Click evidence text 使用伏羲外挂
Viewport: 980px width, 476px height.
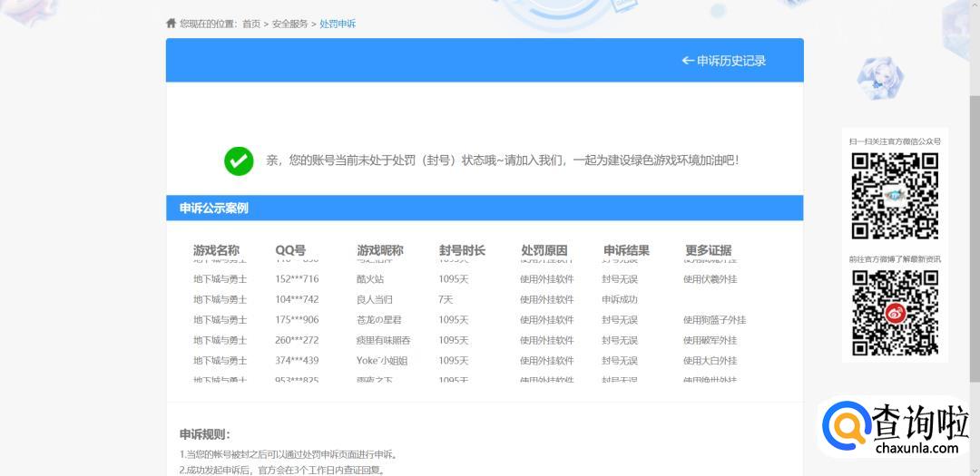(x=710, y=279)
